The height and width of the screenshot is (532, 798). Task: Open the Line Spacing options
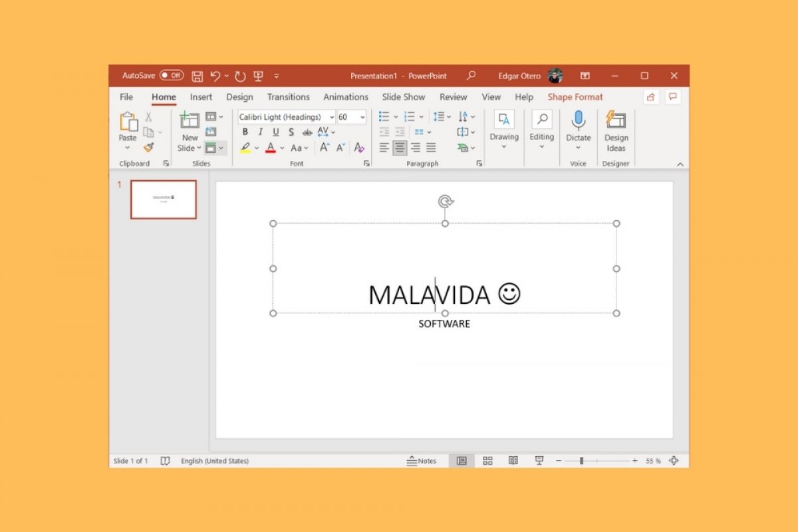442,117
